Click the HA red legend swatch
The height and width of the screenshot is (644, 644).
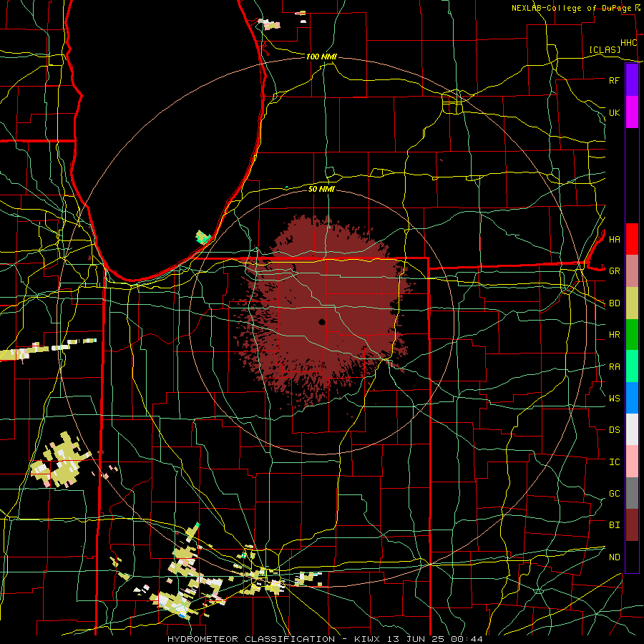pos(632,239)
